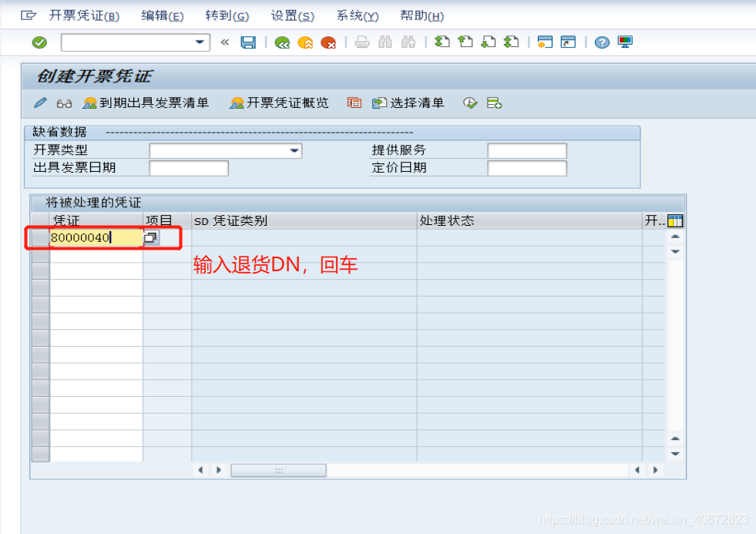This screenshot has width=756, height=534.
Task: Click the table column configuration icon
Action: tap(675, 220)
